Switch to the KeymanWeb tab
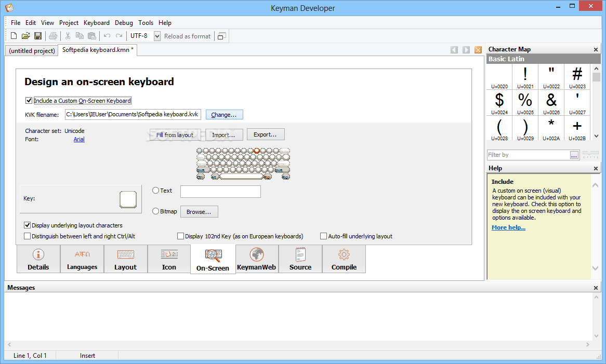The height and width of the screenshot is (364, 606). click(x=257, y=259)
